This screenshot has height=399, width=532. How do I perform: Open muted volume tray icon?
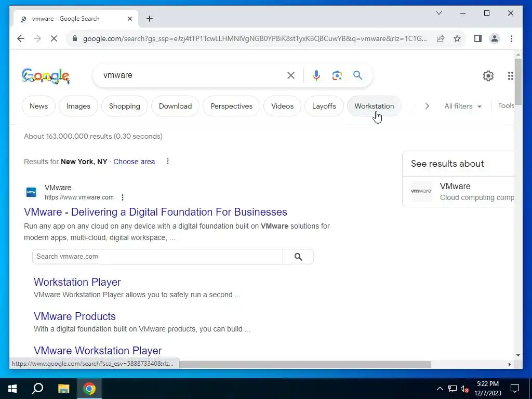click(465, 389)
